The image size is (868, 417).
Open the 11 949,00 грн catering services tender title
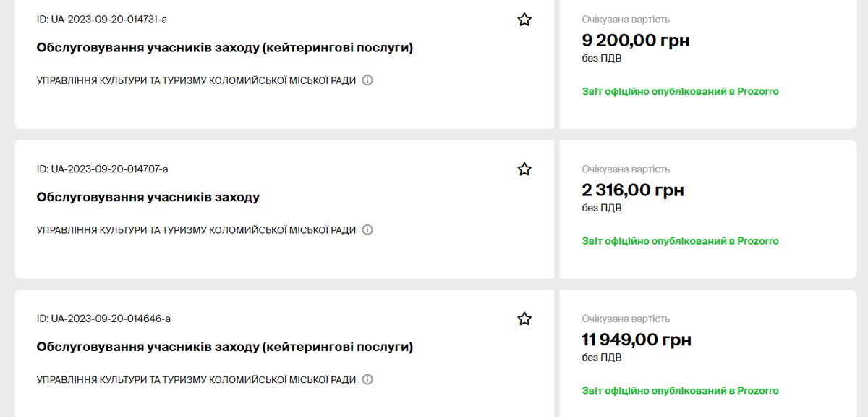coord(224,347)
